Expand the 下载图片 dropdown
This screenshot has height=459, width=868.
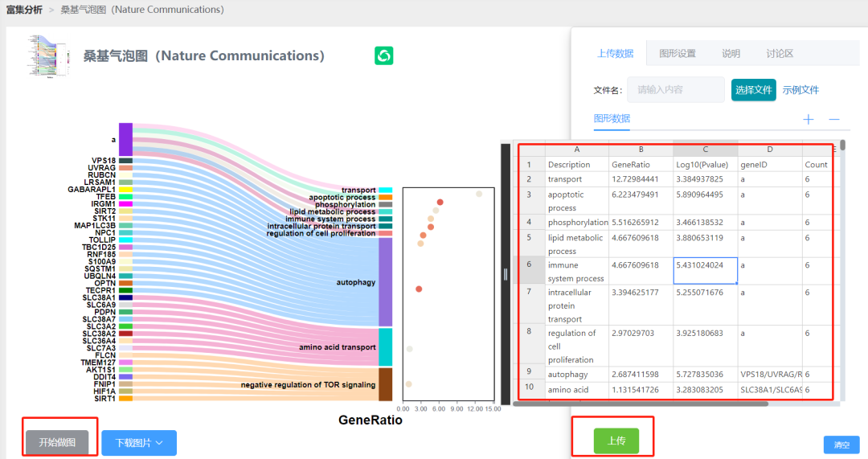[x=139, y=443]
